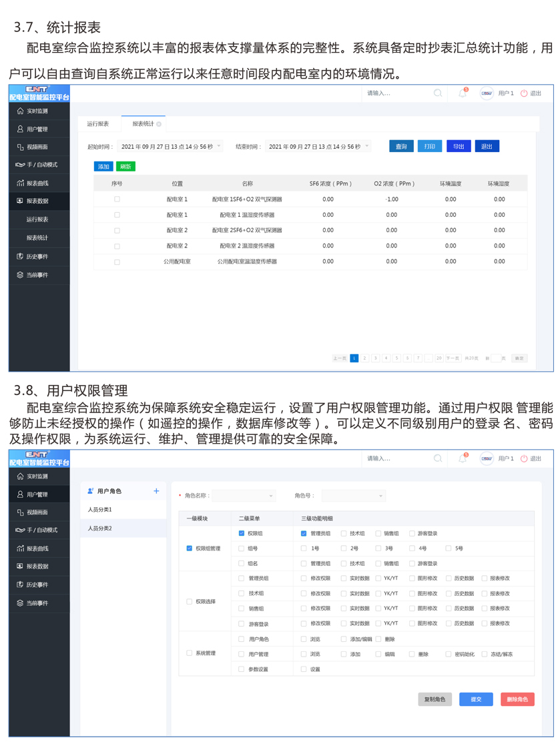This screenshot has height=750, width=560.
Task: Tick the checkbox for the 公用配电室 row
Action: [x=117, y=262]
